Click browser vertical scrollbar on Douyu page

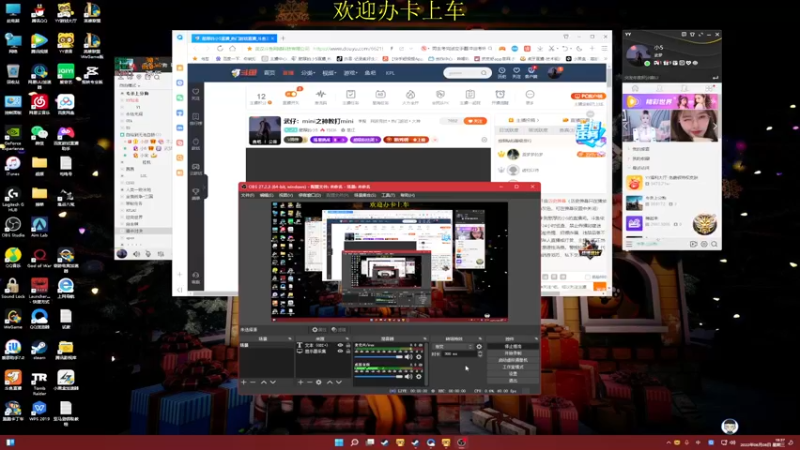(609, 77)
